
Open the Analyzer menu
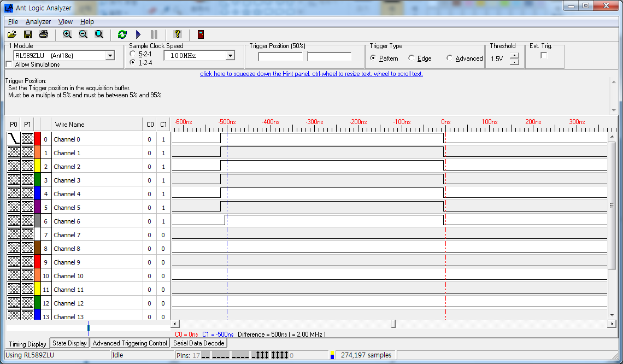(x=38, y=22)
